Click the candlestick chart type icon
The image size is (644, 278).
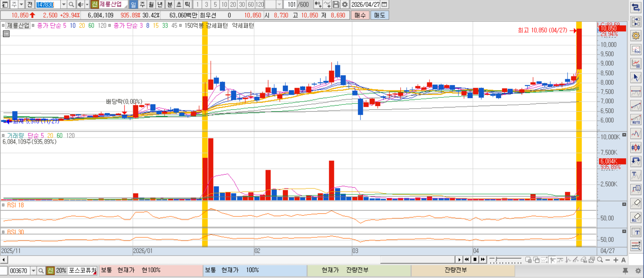(x=636, y=148)
